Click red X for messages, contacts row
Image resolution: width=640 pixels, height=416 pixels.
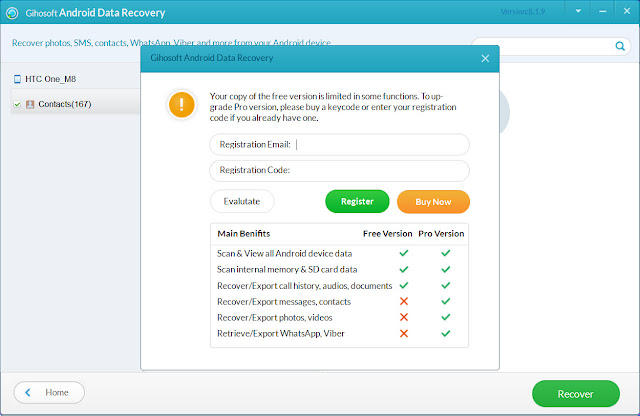[404, 301]
